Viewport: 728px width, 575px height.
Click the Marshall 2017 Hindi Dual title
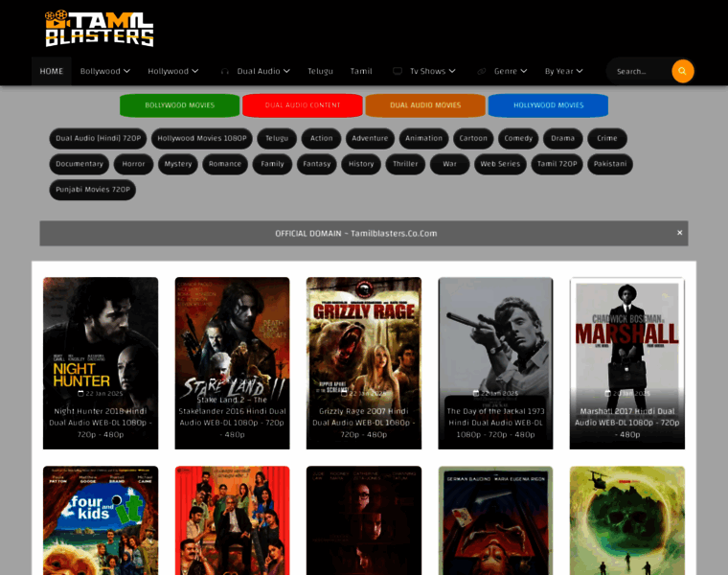pyautogui.click(x=627, y=423)
